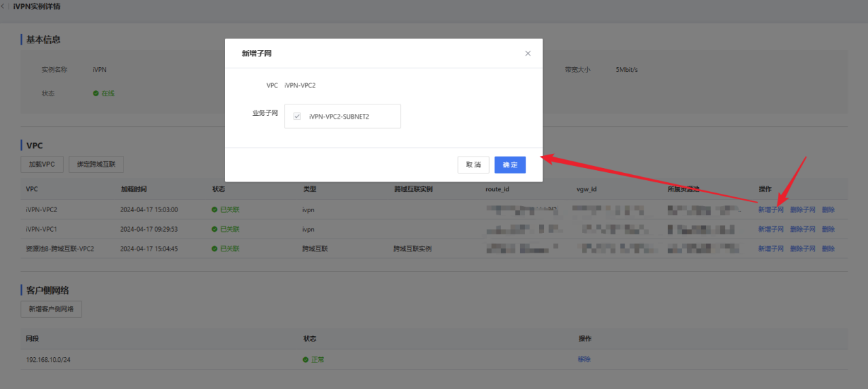Screen dimensions: 868x389
Task: Go back using the top-left arrow
Action: point(4,6)
